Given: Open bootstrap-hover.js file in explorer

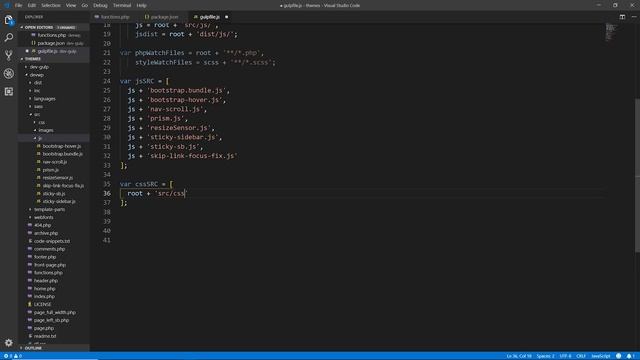Looking at the screenshot, I should tap(53, 146).
